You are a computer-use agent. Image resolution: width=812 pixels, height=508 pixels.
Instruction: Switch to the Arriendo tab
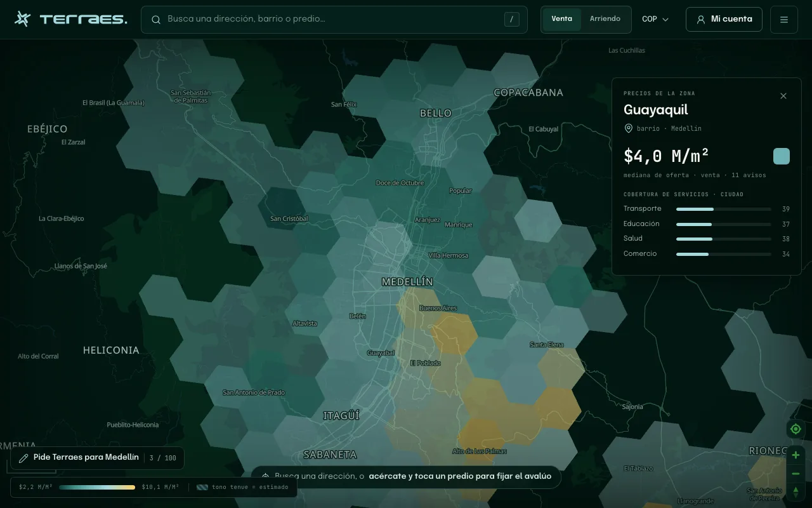click(x=605, y=19)
